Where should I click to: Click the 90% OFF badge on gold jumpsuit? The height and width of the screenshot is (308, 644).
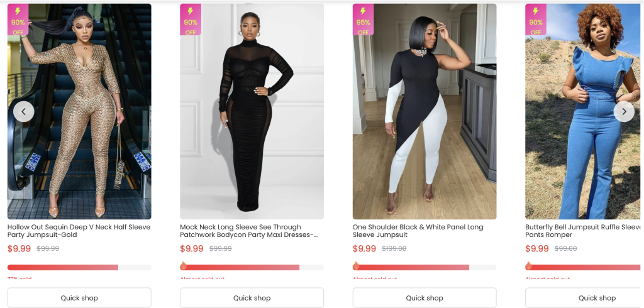(x=18, y=20)
